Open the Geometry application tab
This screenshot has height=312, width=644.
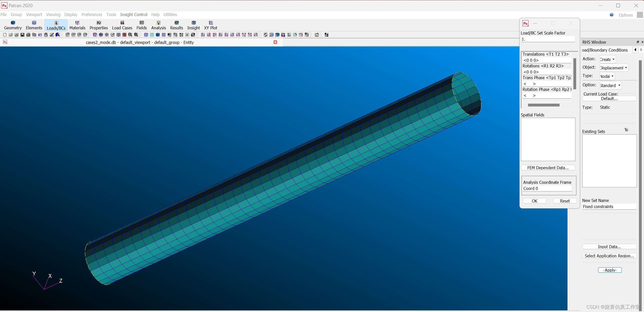pos(13,25)
